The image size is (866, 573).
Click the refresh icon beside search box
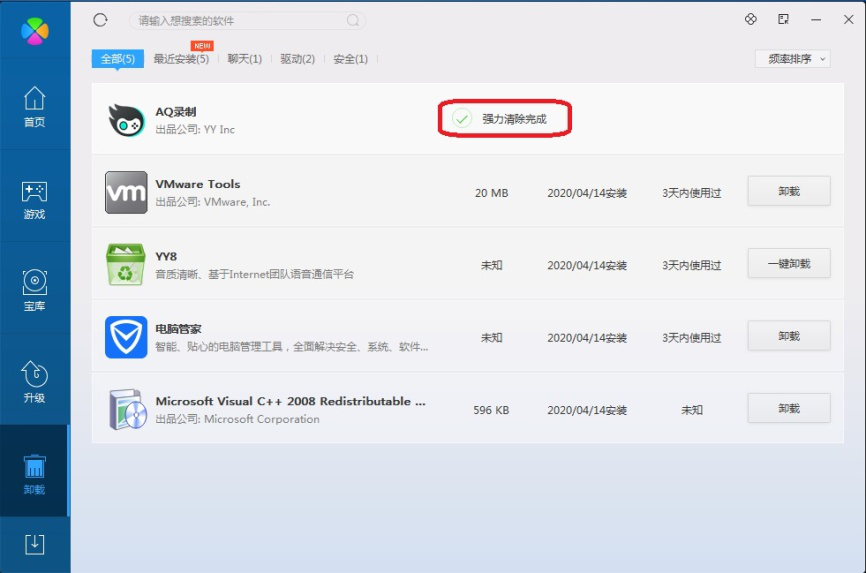(x=100, y=20)
